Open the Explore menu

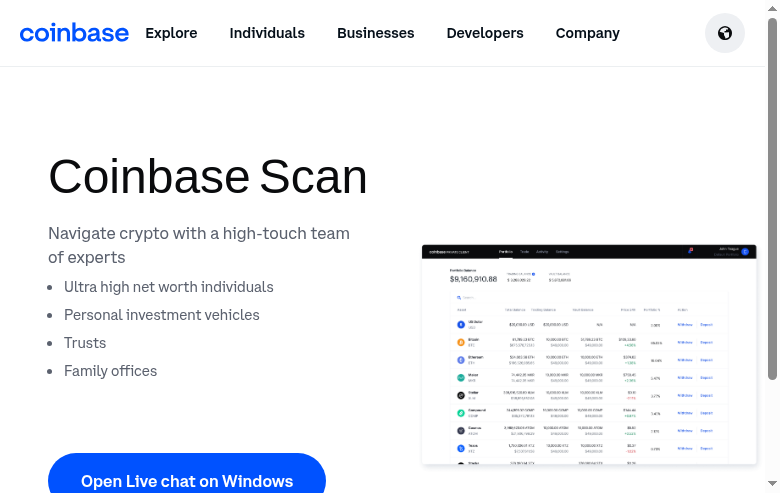click(171, 33)
